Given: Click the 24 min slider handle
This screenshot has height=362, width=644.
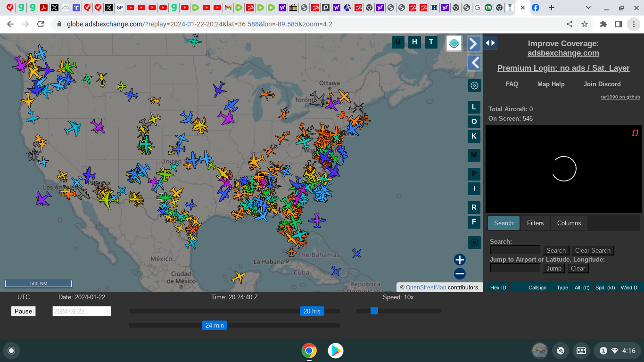Looking at the screenshot, I should pyautogui.click(x=215, y=325).
